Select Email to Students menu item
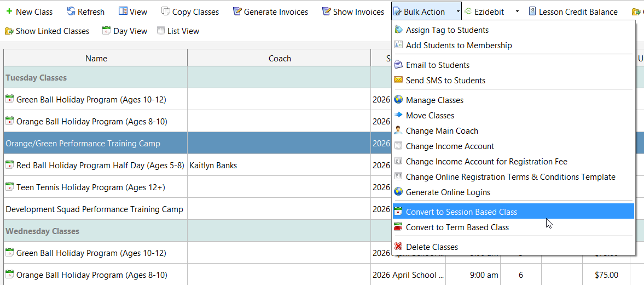644x285 pixels. pyautogui.click(x=437, y=65)
